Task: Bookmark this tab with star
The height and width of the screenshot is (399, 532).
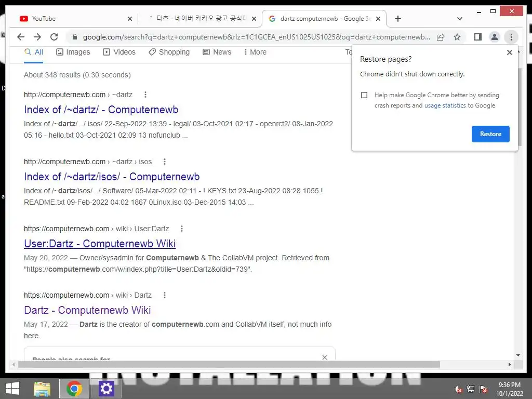Action: point(457,37)
